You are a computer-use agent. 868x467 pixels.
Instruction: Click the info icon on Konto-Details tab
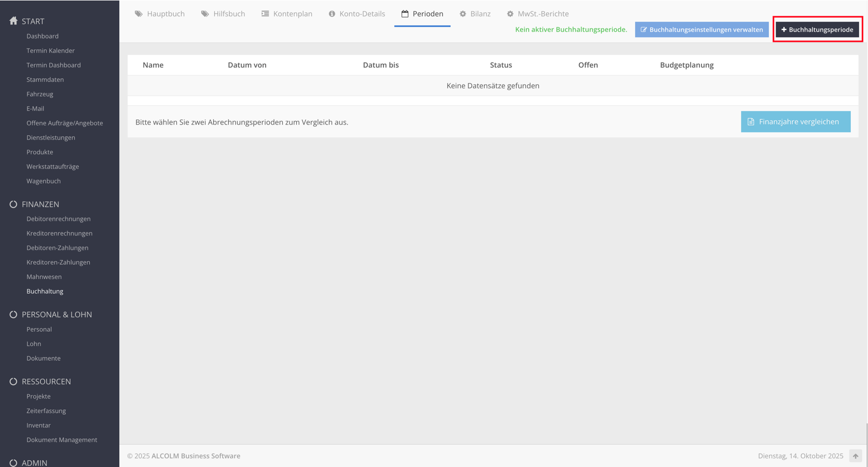point(332,14)
